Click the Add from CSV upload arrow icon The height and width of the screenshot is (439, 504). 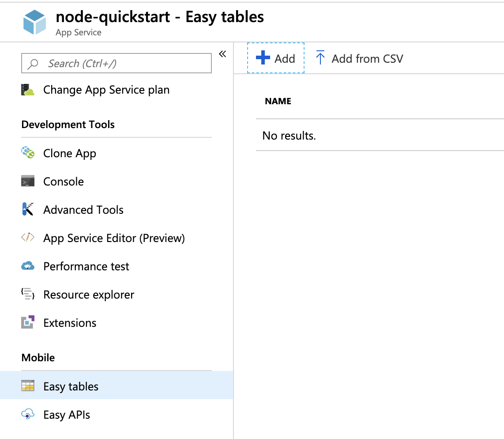coord(320,58)
